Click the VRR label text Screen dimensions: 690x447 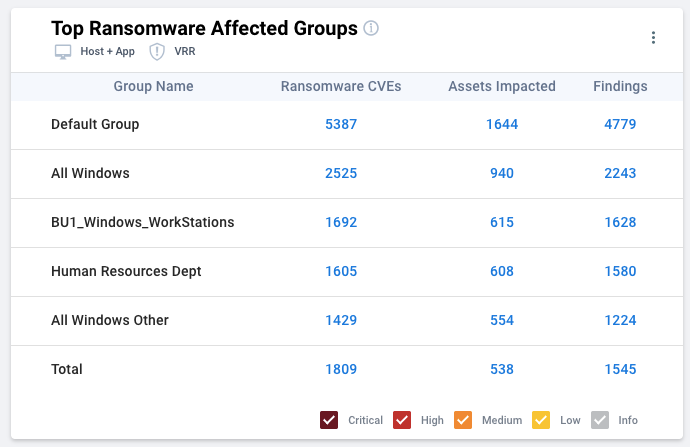(x=185, y=51)
